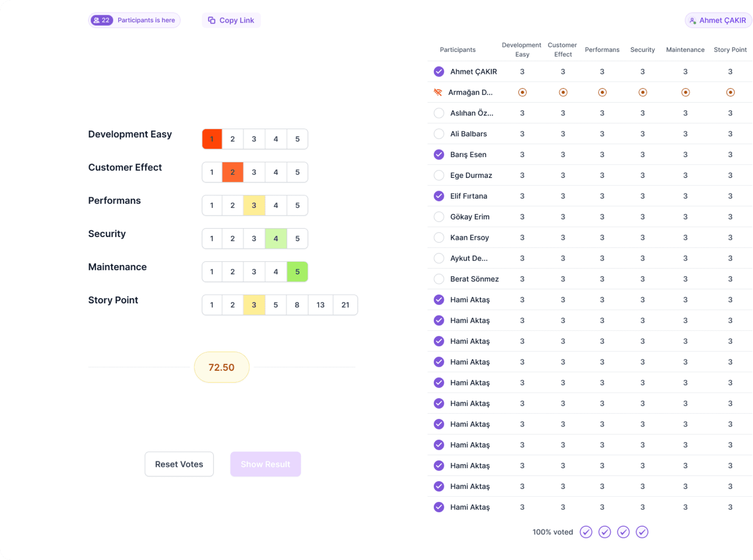Click the fourth verified checkmark at 100% voted row
Viewport: 753px width, 560px height.
(x=642, y=532)
